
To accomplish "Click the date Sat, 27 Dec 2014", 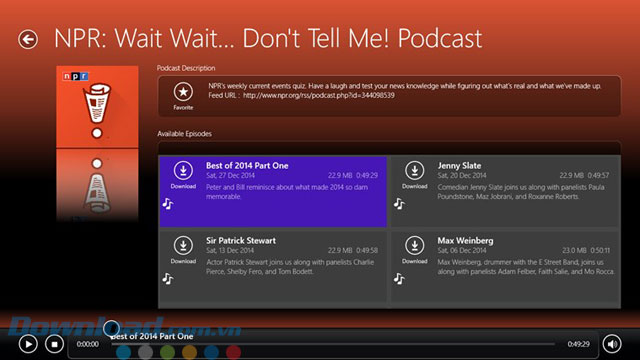I will [x=231, y=176].
